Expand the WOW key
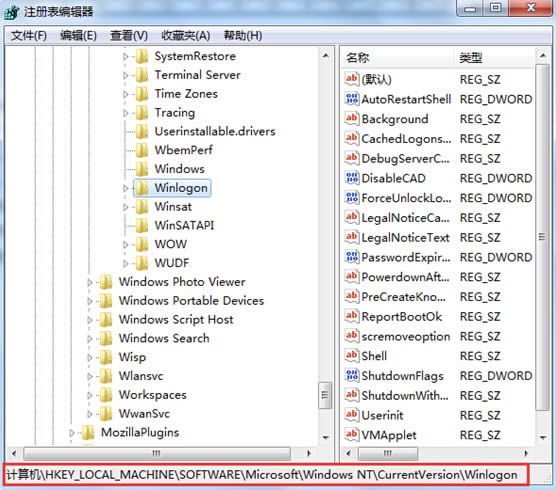Viewport: 556px width, 490px height. click(x=126, y=245)
